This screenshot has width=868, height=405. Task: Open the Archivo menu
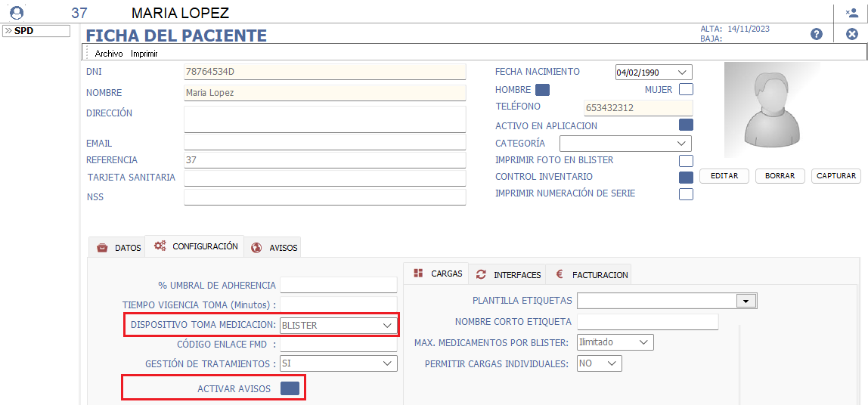coord(108,54)
